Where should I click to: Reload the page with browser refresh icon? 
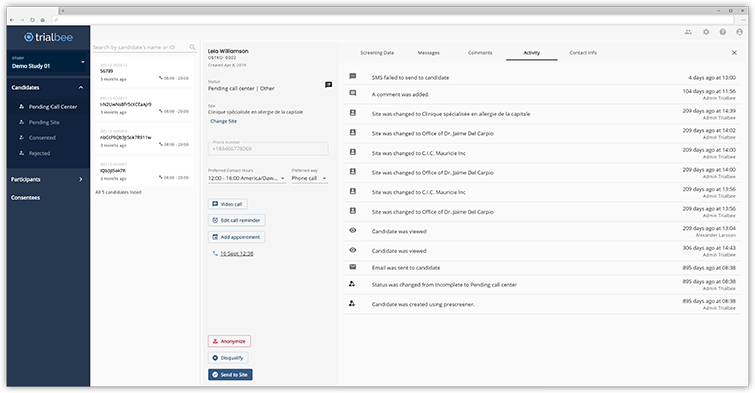pos(32,20)
